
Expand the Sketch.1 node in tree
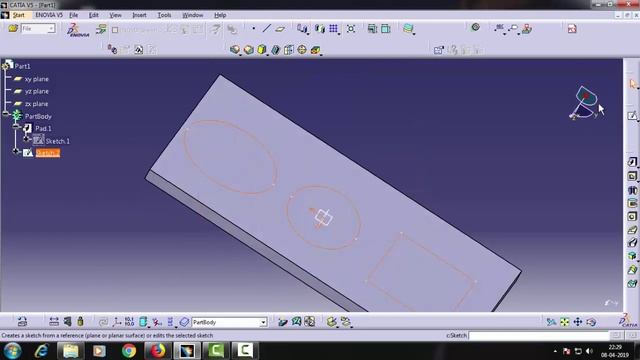(x=27, y=139)
